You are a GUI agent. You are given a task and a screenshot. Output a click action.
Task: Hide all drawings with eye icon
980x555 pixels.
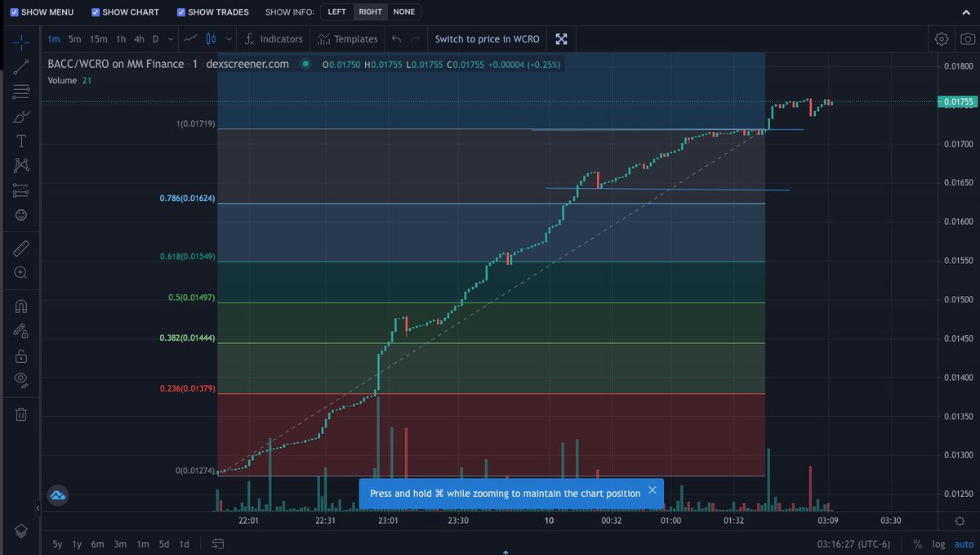click(x=21, y=379)
